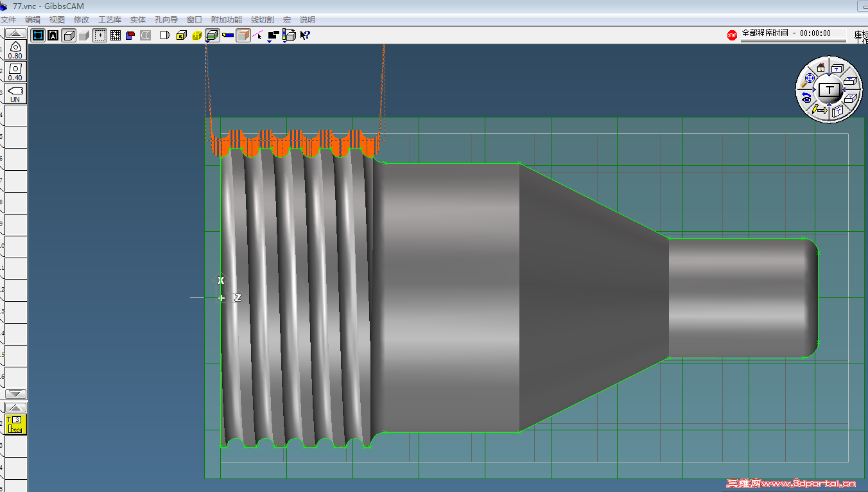The width and height of the screenshot is (868, 492).
Task: Open the 修改 menu
Action: (82, 20)
